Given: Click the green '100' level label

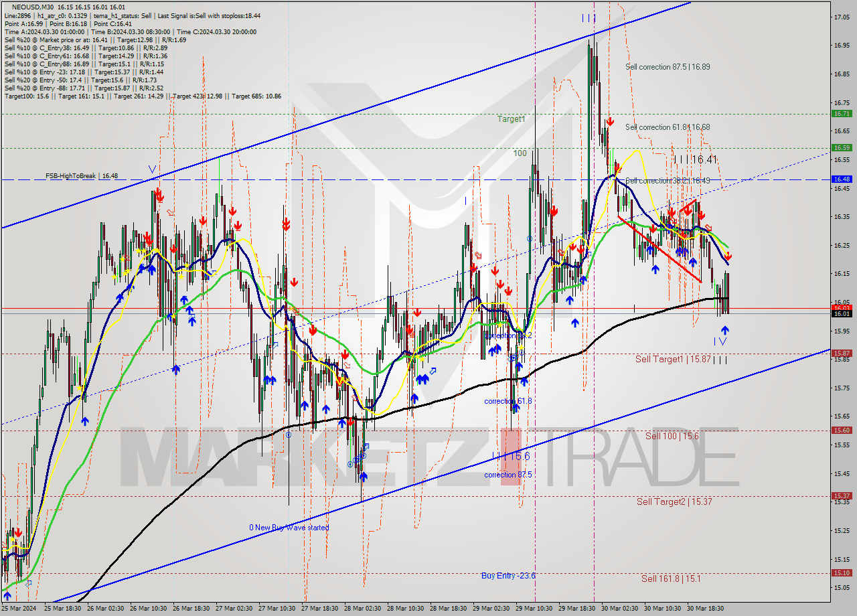Looking at the screenshot, I should pyautogui.click(x=520, y=153).
